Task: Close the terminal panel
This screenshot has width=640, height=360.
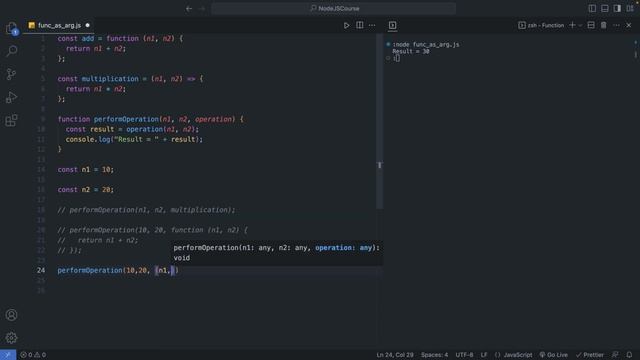Action: click(629, 25)
